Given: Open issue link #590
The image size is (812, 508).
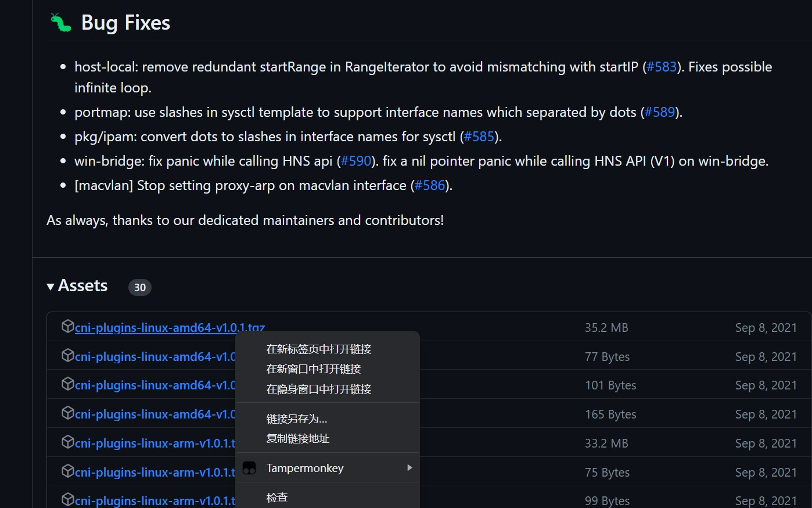Looking at the screenshot, I should (356, 161).
